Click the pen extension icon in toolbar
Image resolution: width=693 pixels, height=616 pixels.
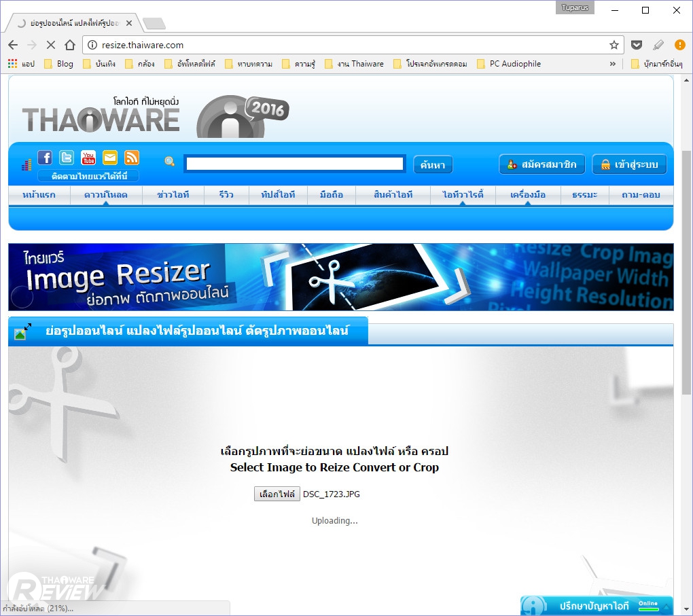point(658,45)
